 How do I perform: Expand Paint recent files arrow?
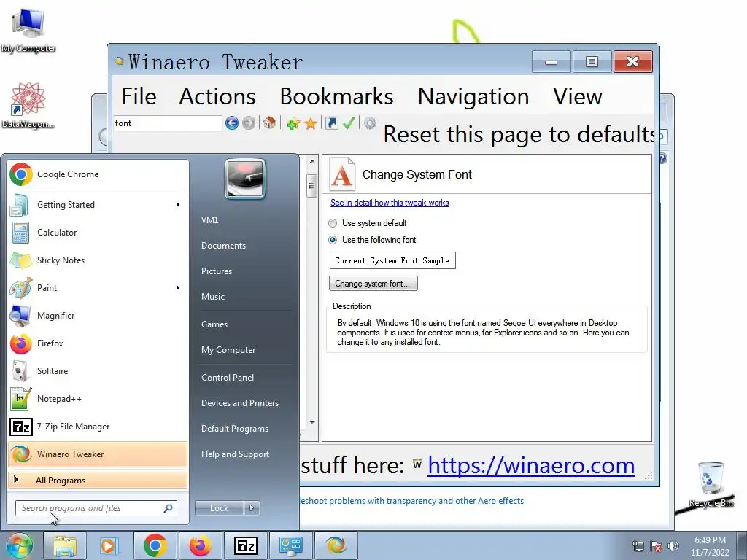pyautogui.click(x=178, y=287)
